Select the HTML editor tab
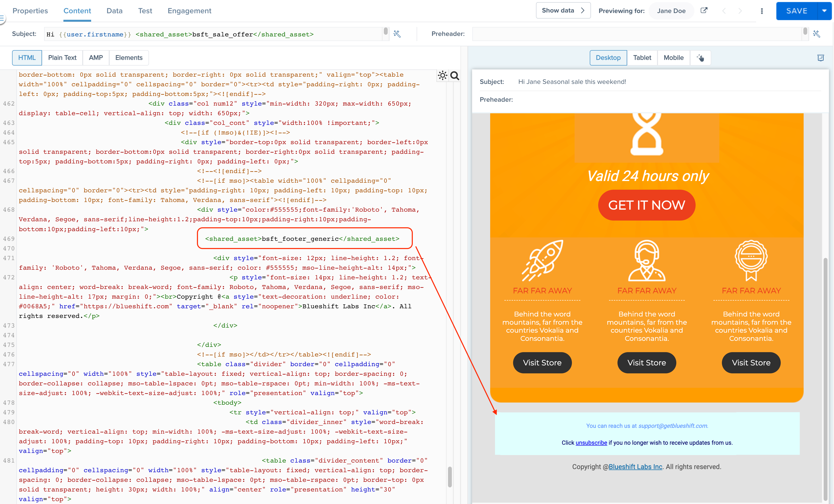 pyautogui.click(x=27, y=58)
